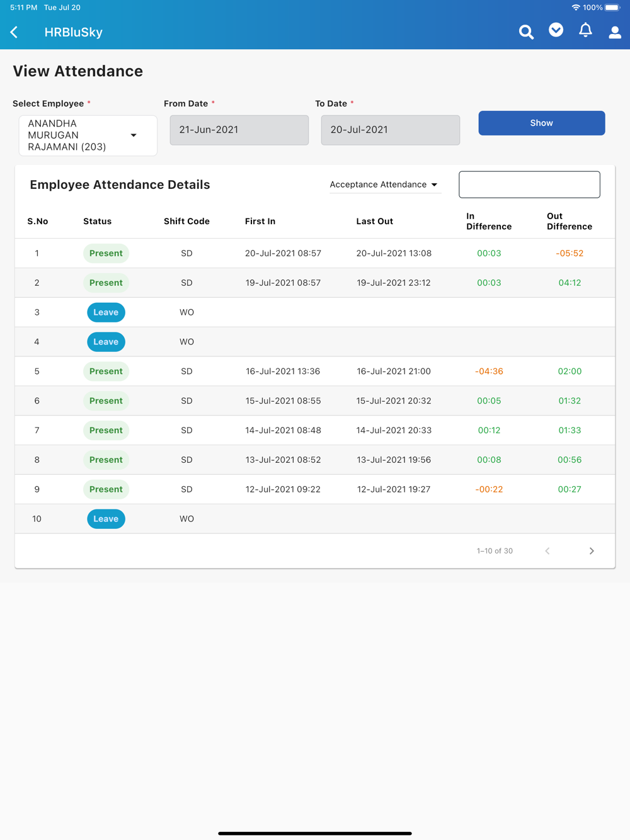This screenshot has width=630, height=840.
Task: Select row 5 dated 16-Jul-2021 13:36
Action: point(315,372)
